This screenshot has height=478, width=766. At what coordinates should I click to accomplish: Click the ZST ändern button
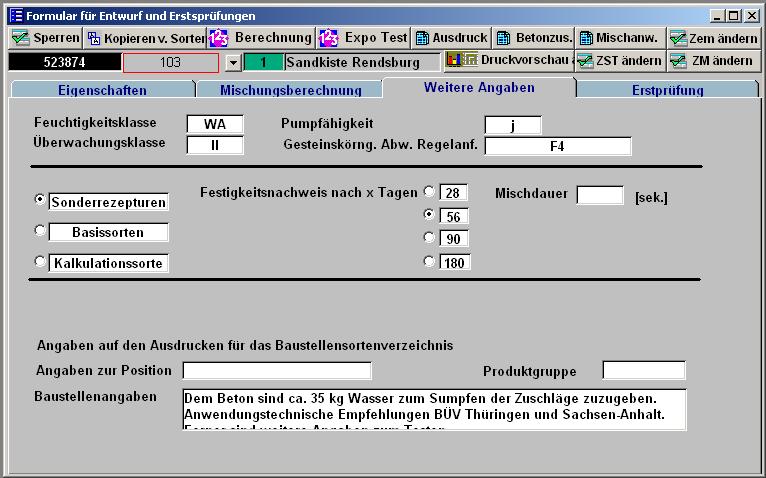pos(619,60)
